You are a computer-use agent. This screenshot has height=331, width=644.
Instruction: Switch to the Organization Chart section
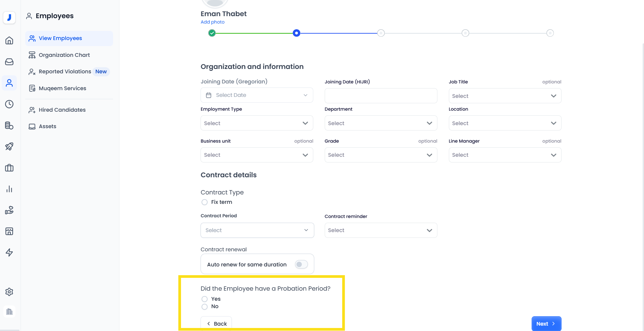point(64,55)
